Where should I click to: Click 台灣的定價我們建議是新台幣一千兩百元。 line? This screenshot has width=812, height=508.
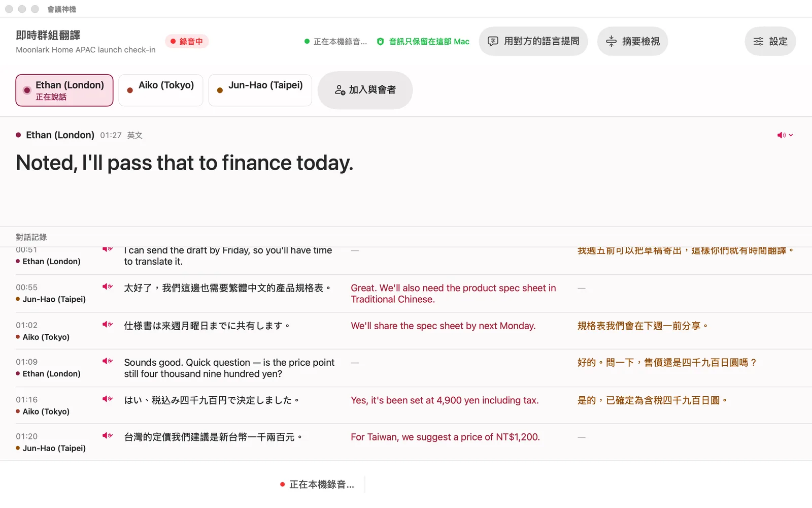click(214, 437)
